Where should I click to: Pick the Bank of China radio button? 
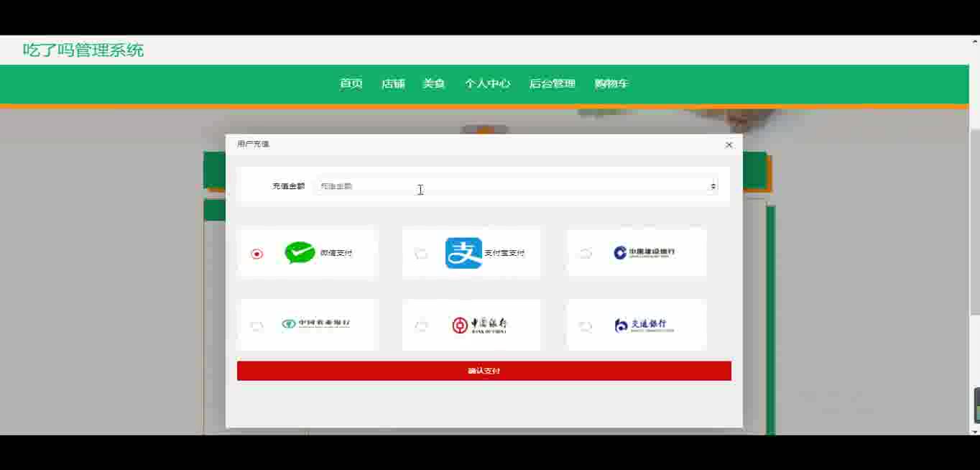click(x=421, y=326)
